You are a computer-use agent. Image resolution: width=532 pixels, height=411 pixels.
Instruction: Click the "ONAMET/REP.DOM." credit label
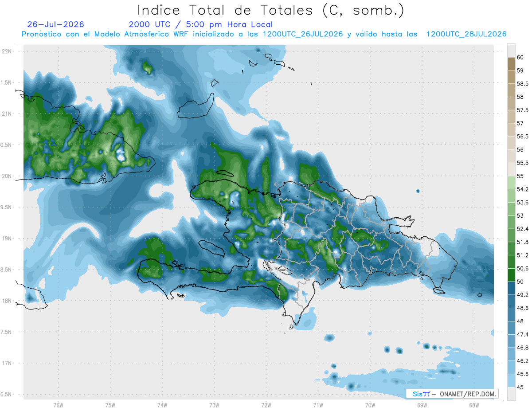468,394
